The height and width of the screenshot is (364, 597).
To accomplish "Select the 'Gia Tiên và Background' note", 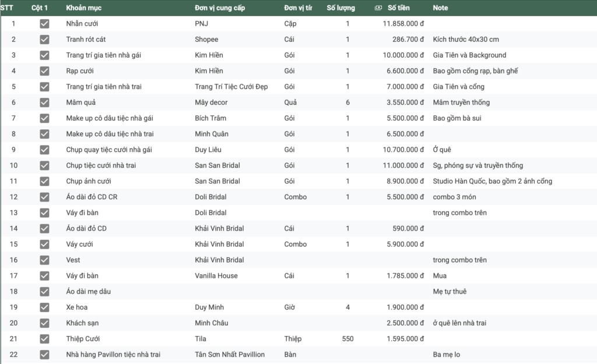I will pos(469,55).
